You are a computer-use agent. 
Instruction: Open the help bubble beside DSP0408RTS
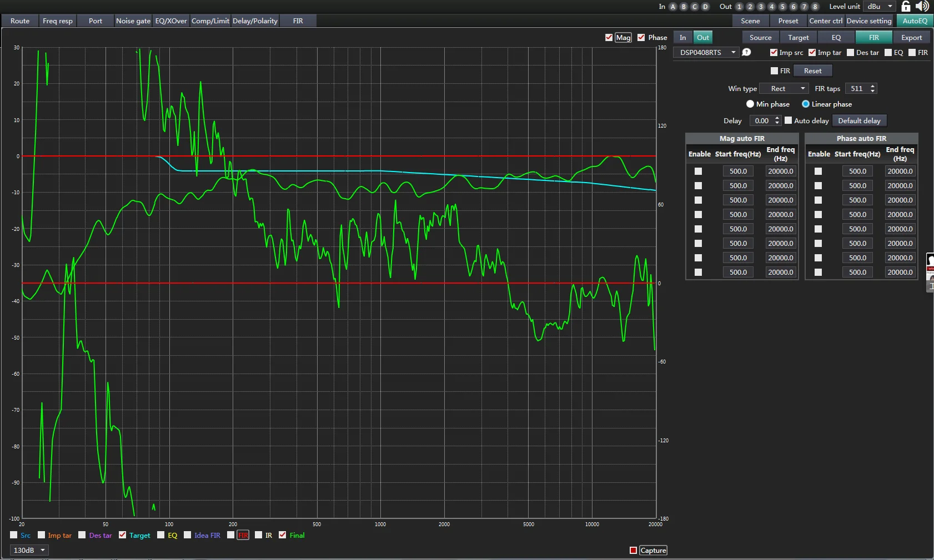tap(747, 52)
